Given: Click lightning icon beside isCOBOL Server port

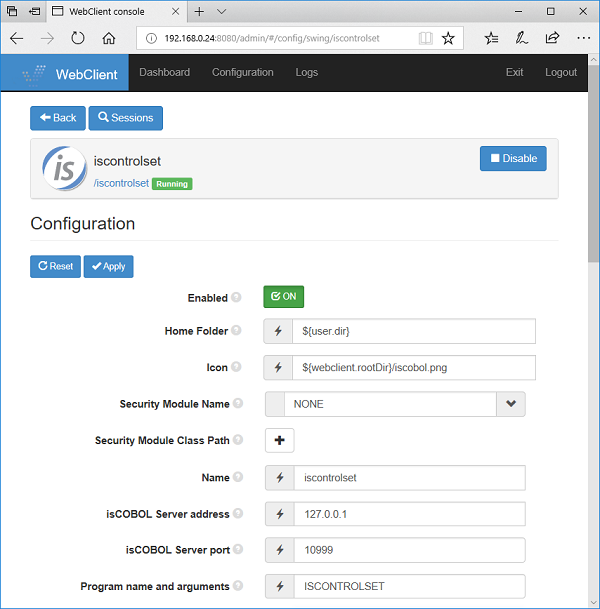Looking at the screenshot, I should tap(280, 550).
